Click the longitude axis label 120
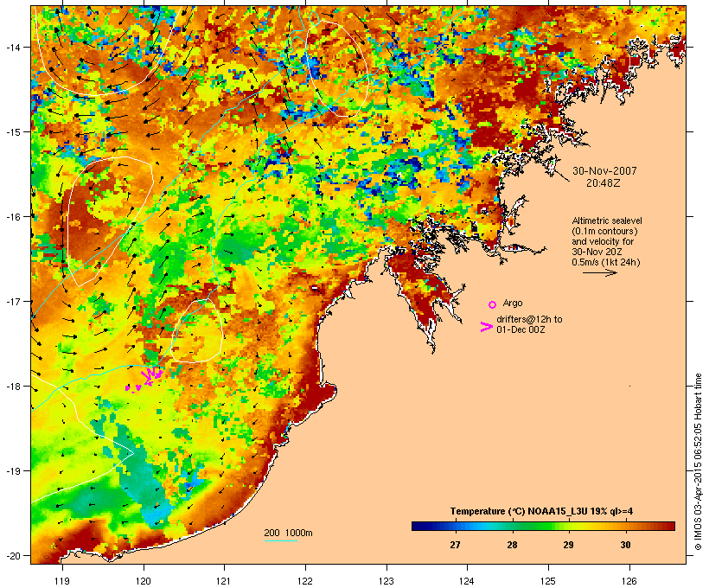Screen dimensions: 709x588 point(144,581)
